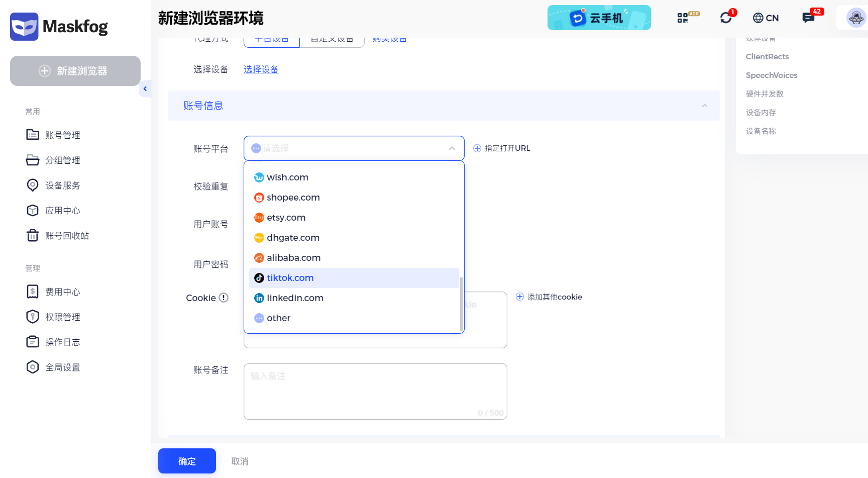Open 账号管理 in the sidebar
This screenshot has height=478, width=868.
[x=62, y=135]
